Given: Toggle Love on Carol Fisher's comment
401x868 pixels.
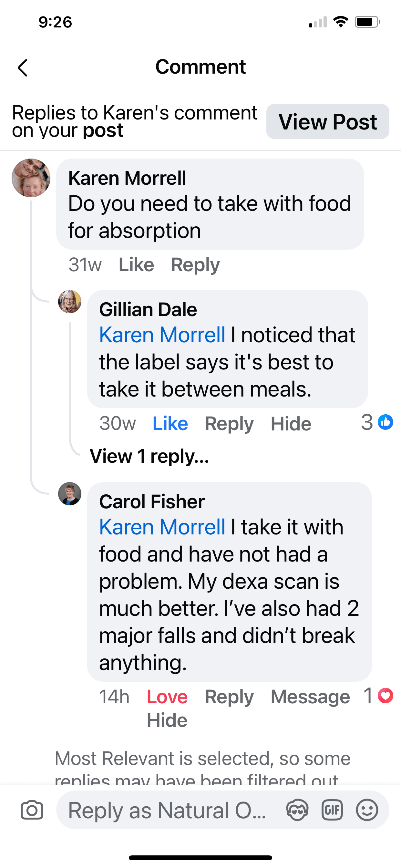Looking at the screenshot, I should click(167, 697).
